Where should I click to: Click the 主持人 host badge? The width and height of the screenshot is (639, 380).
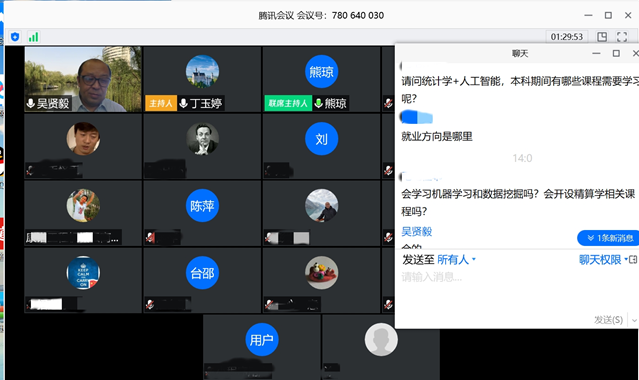coord(161,103)
